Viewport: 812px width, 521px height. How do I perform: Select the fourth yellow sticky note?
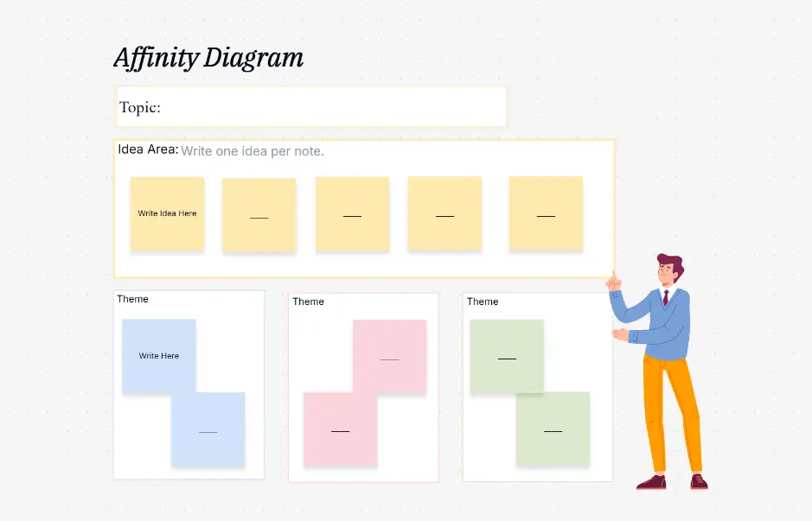click(x=444, y=213)
